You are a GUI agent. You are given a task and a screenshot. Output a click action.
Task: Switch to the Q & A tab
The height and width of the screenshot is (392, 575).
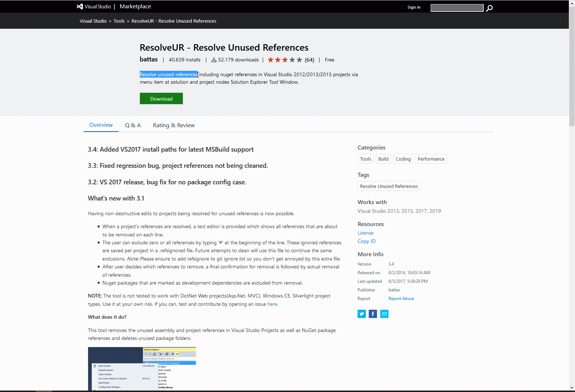[133, 125]
